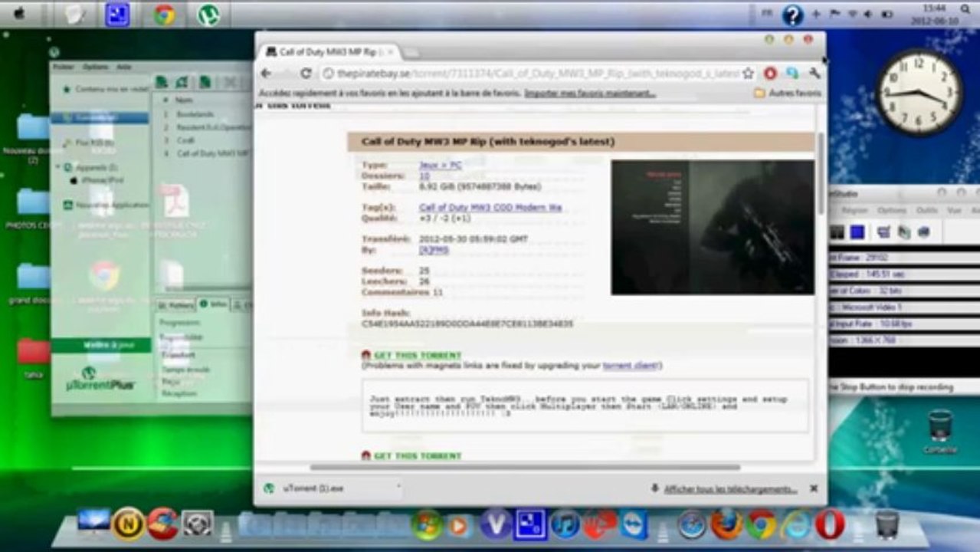Click the Call of Duty MW3 tag link
Screen dimensions: 980x552
[x=490, y=207]
